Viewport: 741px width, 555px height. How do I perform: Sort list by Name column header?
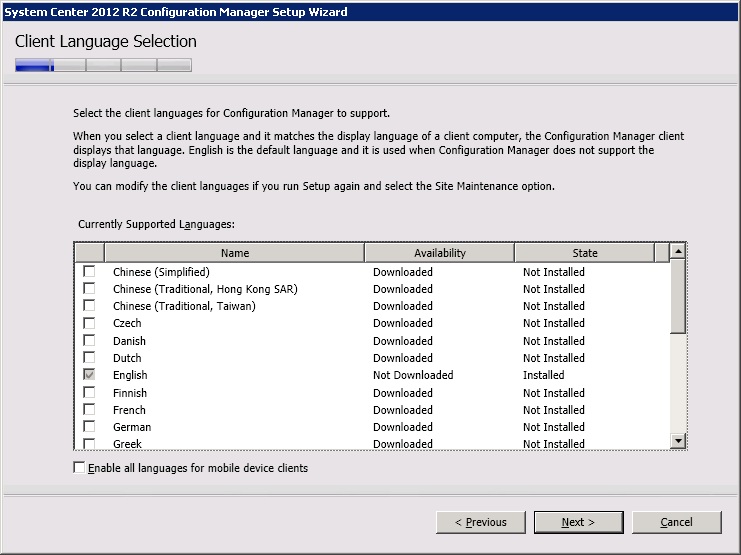pyautogui.click(x=234, y=253)
